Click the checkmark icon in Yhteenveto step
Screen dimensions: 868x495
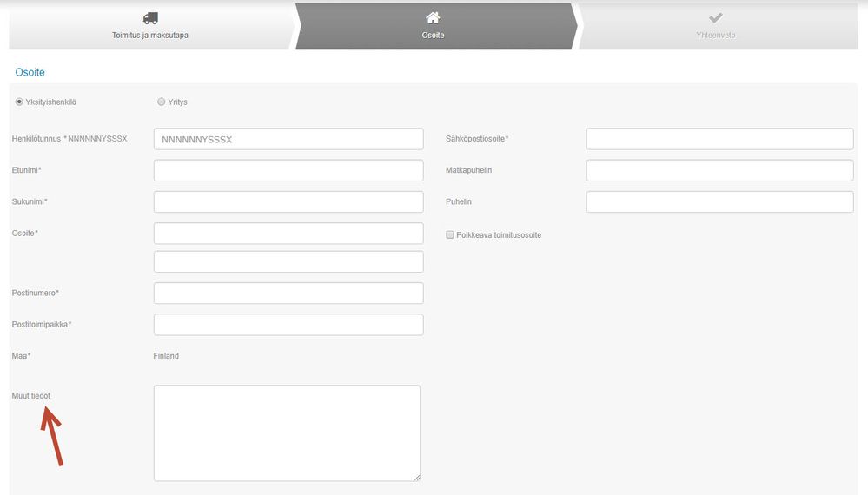click(x=716, y=17)
